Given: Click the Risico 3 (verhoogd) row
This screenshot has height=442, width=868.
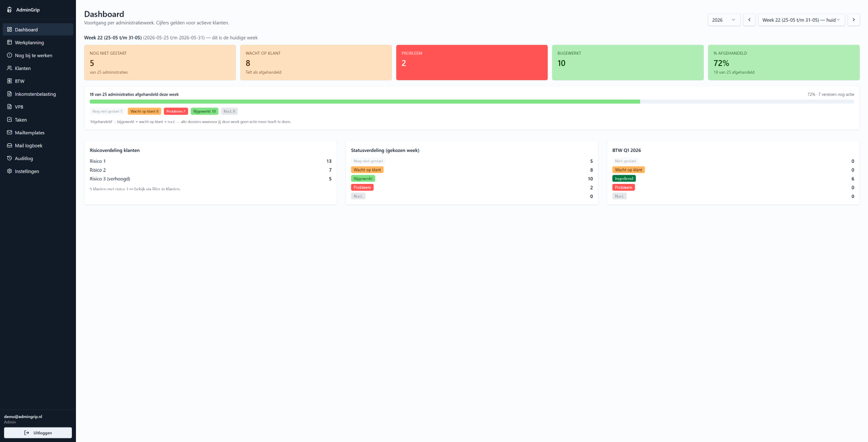Looking at the screenshot, I should tap(210, 178).
